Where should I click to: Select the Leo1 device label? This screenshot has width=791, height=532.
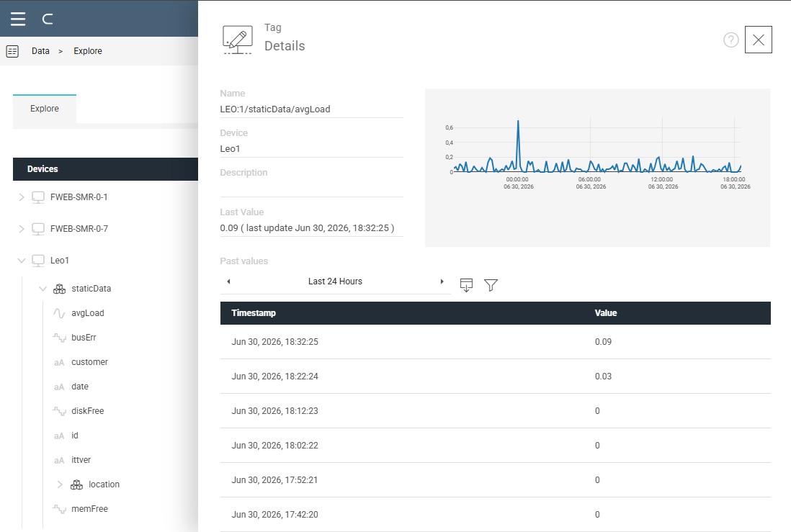60,261
